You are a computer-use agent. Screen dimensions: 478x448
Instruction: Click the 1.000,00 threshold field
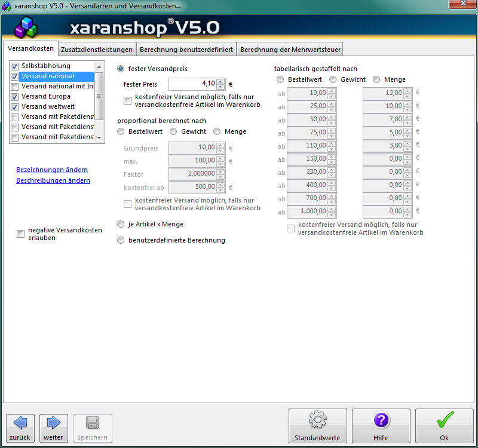click(308, 211)
